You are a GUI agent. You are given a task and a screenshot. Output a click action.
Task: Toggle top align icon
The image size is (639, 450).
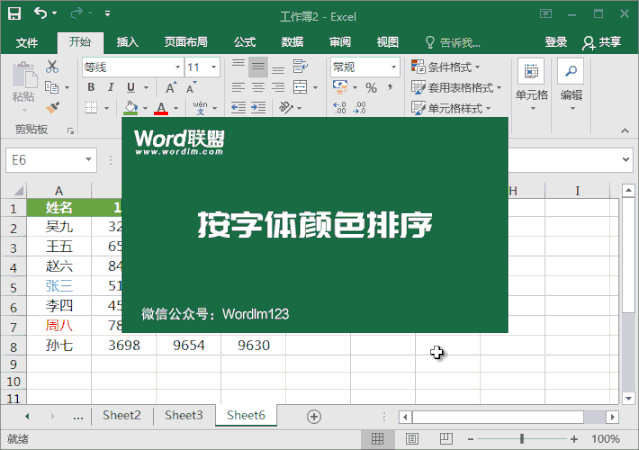point(238,66)
